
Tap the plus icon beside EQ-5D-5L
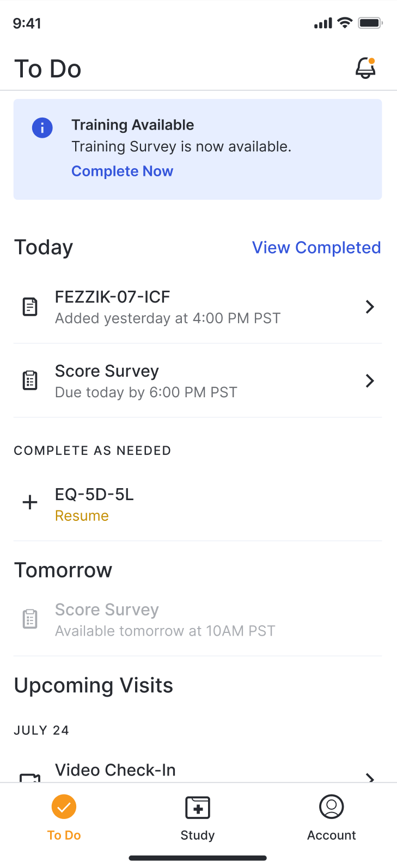30,502
